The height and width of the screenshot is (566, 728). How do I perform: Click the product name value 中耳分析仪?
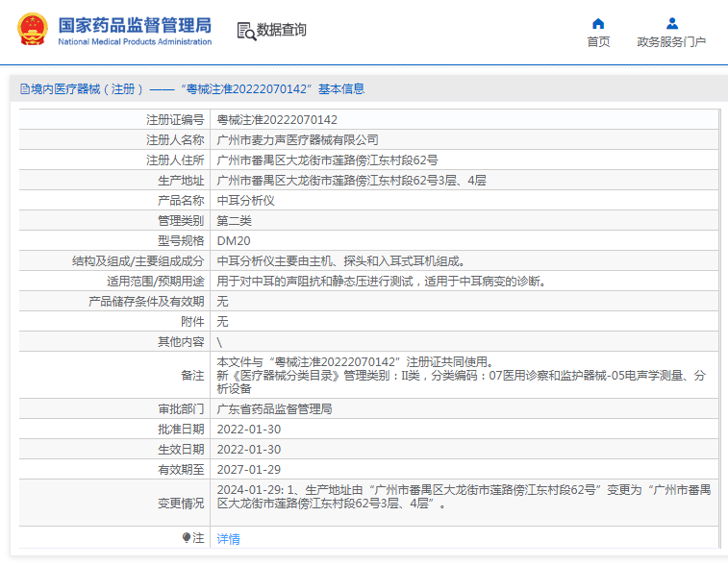pos(245,201)
